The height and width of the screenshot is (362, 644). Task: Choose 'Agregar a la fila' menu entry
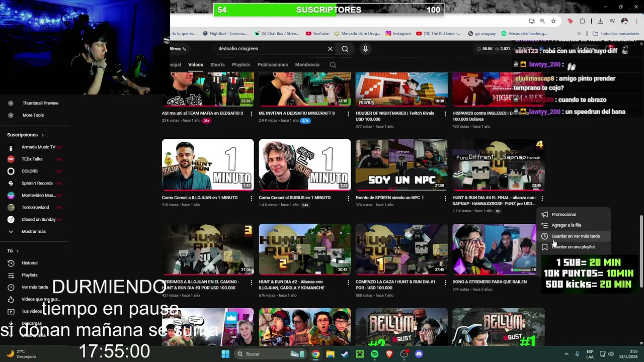coord(573,225)
